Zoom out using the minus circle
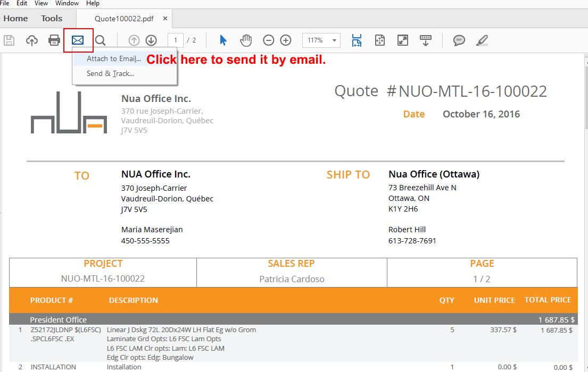The height and width of the screenshot is (372, 588). 269,40
